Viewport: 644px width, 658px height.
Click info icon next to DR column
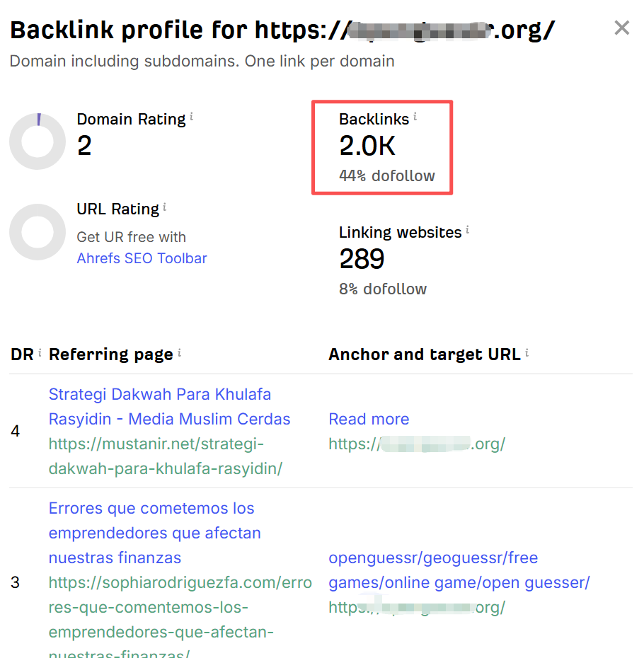(x=40, y=352)
